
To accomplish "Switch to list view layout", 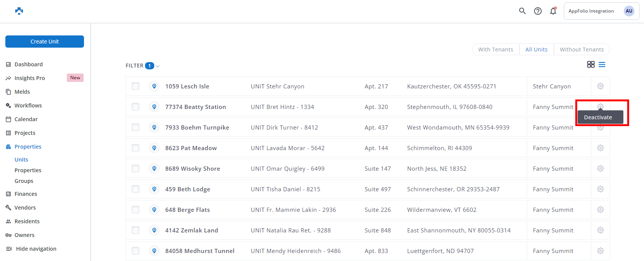I will coord(602,65).
